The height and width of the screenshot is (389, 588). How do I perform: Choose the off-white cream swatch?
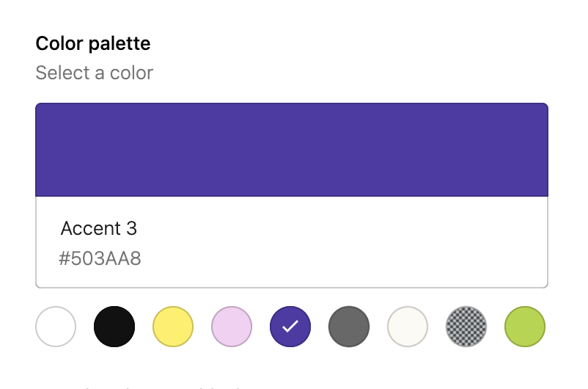coord(408,327)
